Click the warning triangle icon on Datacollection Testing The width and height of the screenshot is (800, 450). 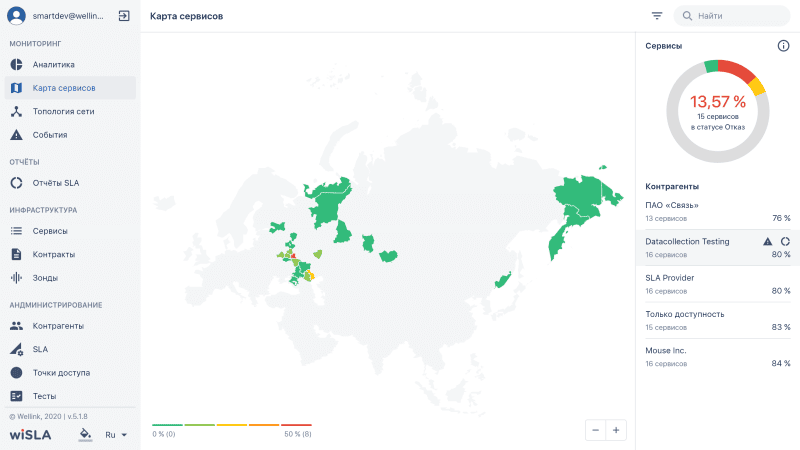(767, 241)
